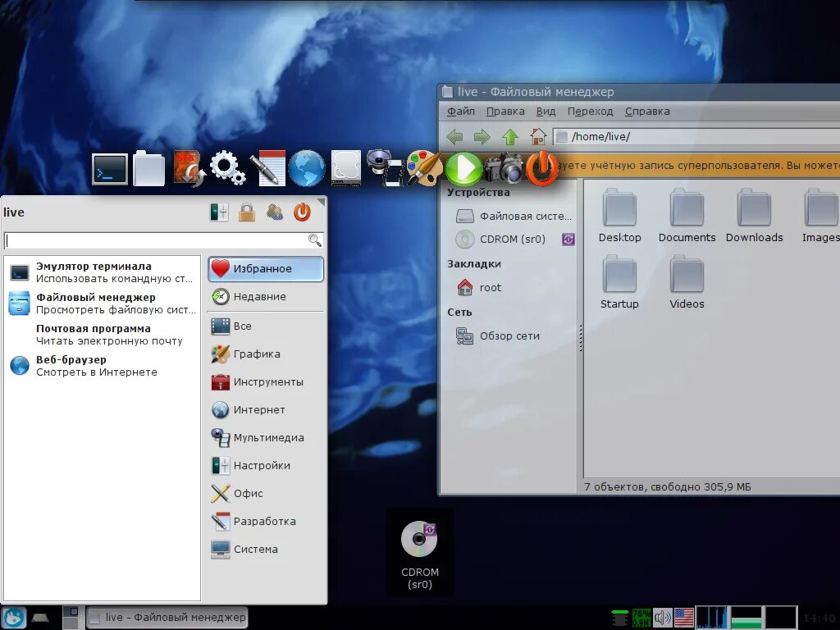
Task: Click the search magnifier icon in menu
Action: point(315,240)
